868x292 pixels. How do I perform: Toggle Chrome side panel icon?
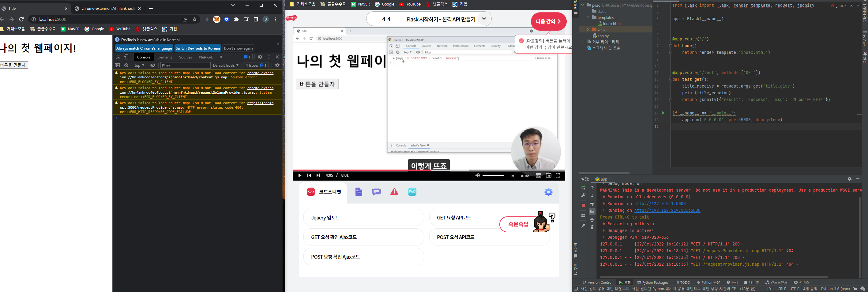(256, 20)
